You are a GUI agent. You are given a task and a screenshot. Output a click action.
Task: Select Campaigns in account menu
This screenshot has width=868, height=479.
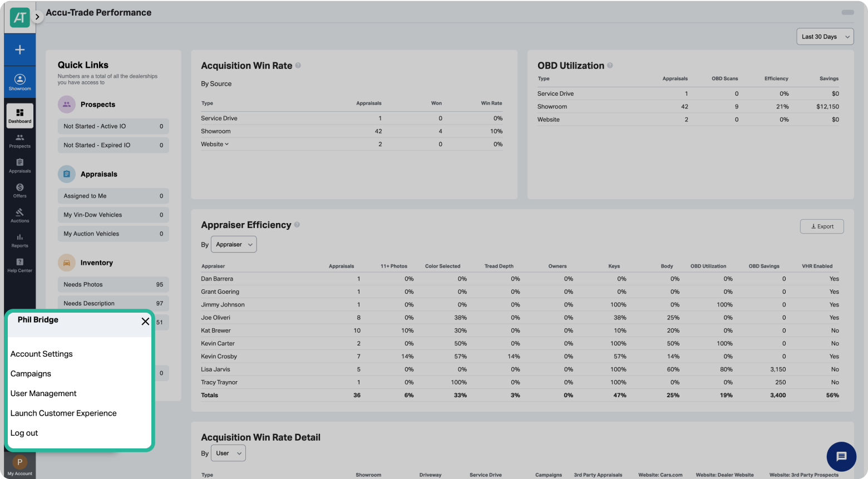click(31, 374)
